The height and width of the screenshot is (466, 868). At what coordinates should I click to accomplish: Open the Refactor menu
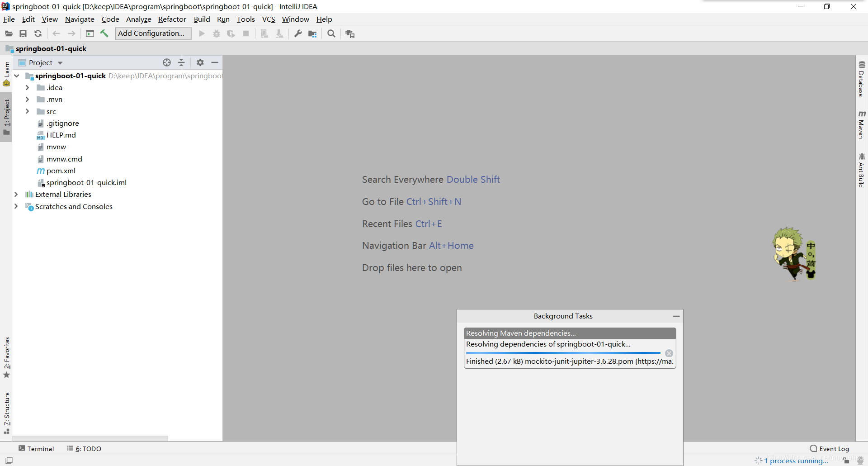(x=172, y=19)
